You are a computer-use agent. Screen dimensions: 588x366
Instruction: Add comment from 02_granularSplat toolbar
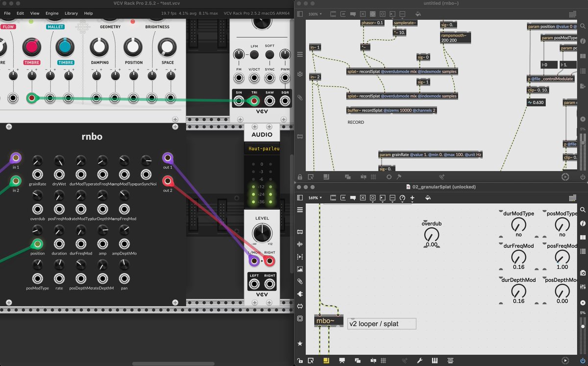[353, 198]
